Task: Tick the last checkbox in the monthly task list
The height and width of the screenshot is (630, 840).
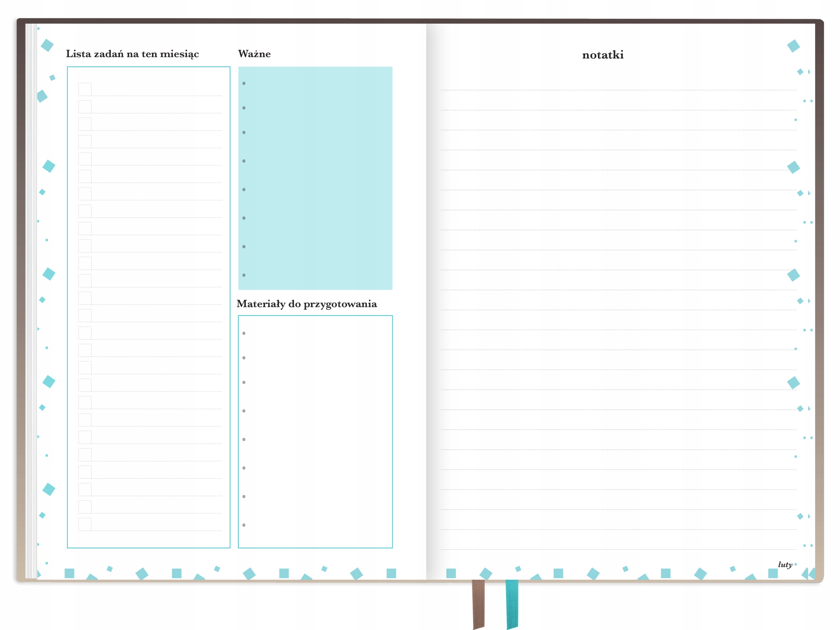Action: [85, 524]
